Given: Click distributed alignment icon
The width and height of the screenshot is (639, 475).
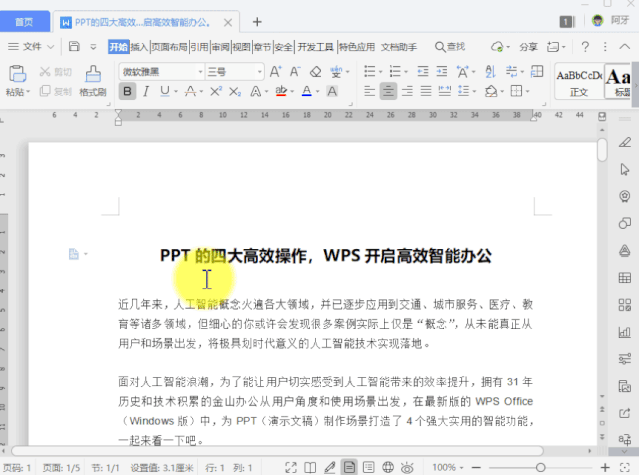Looking at the screenshot, I should coord(445,91).
